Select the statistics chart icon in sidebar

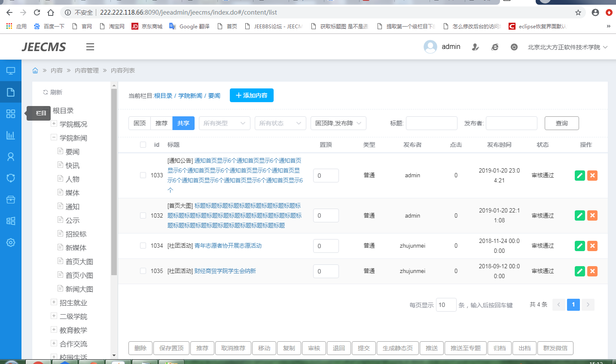[11, 135]
